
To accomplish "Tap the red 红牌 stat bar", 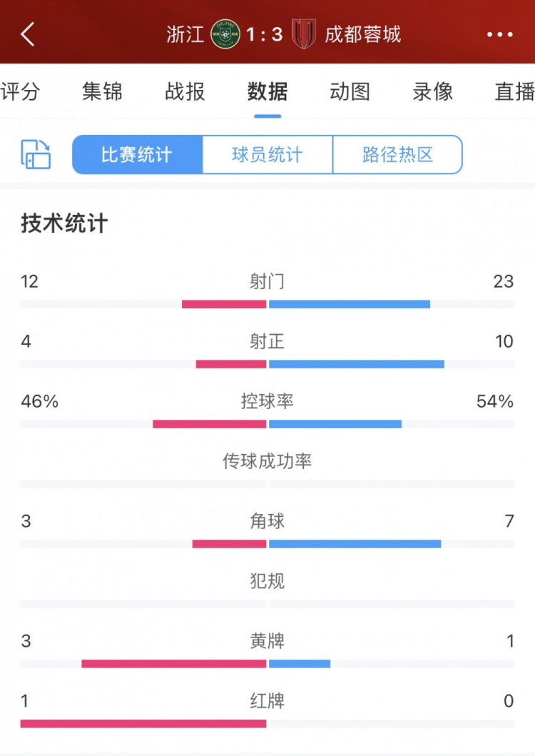I will click(x=143, y=724).
